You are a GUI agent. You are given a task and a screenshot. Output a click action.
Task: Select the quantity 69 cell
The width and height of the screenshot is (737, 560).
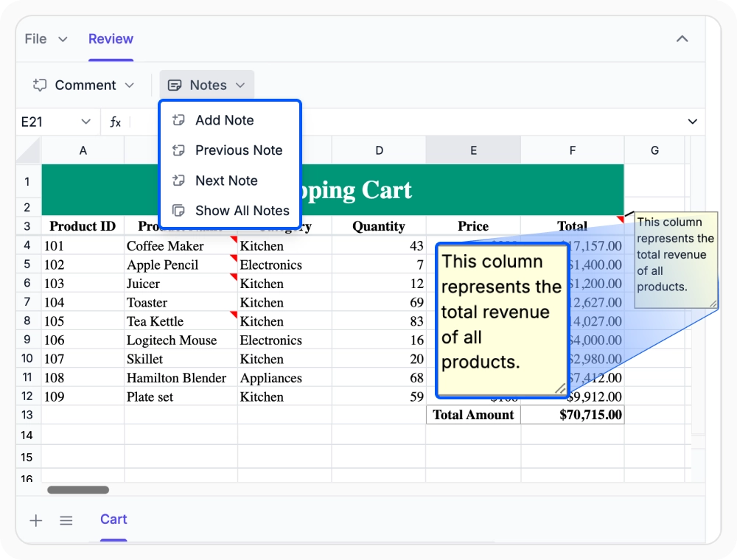(379, 302)
